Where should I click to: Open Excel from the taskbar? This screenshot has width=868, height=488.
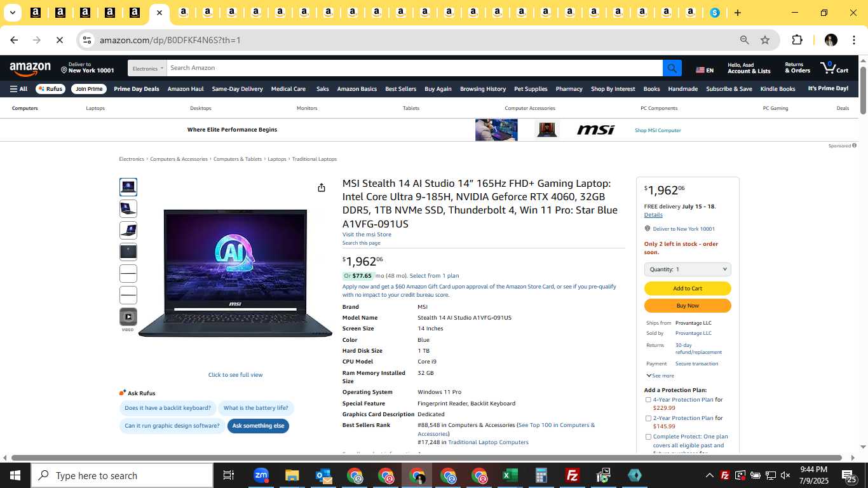pyautogui.click(x=510, y=475)
